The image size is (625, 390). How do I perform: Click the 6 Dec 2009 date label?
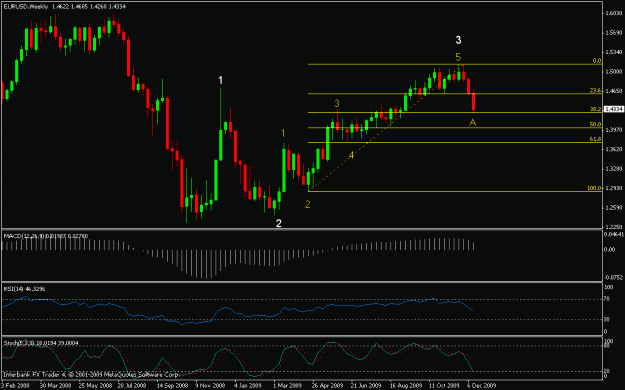tap(482, 386)
